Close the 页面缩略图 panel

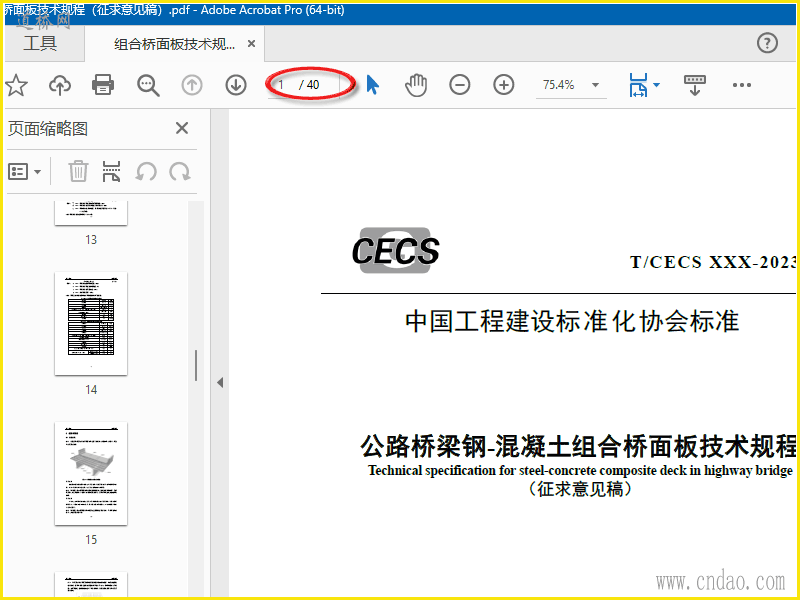(182, 128)
